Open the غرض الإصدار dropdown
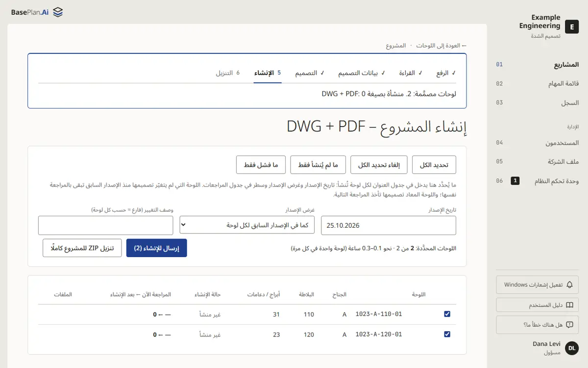 click(247, 225)
